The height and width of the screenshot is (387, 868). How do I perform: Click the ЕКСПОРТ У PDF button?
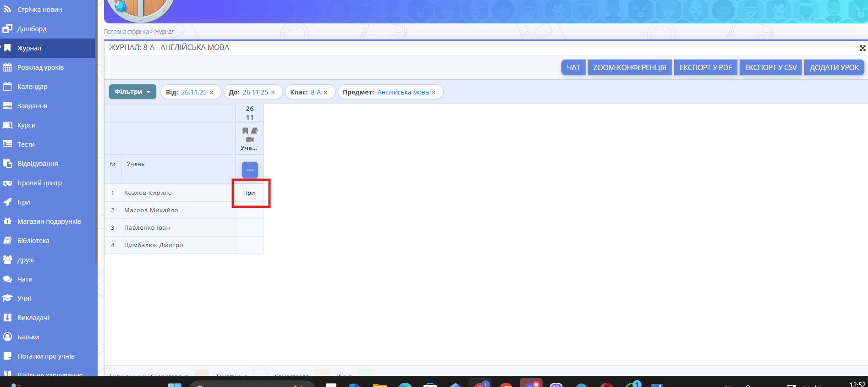705,67
